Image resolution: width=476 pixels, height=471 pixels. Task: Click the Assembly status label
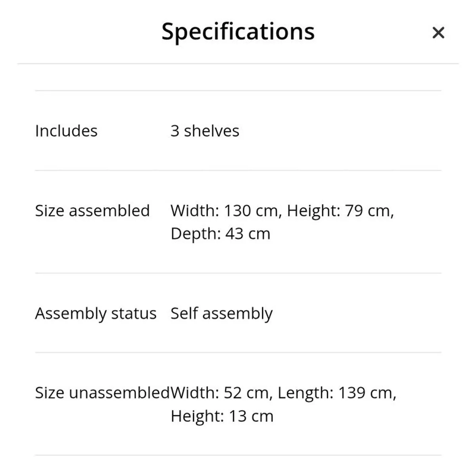point(96,313)
